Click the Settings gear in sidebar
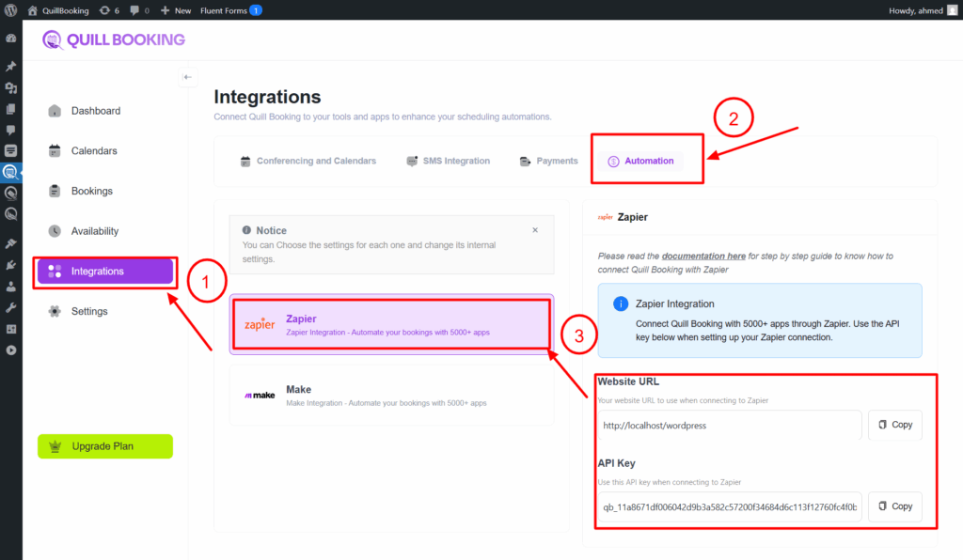The width and height of the screenshot is (963, 560). (x=88, y=311)
